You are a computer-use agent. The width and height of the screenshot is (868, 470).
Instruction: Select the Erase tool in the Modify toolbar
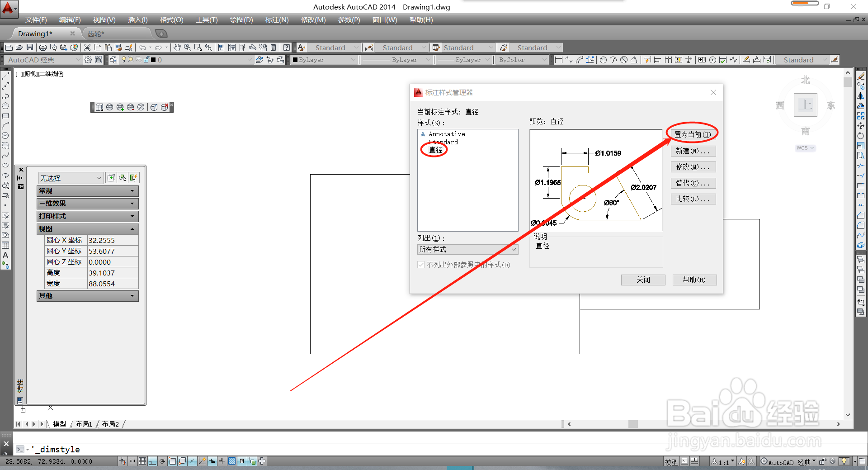(861, 76)
